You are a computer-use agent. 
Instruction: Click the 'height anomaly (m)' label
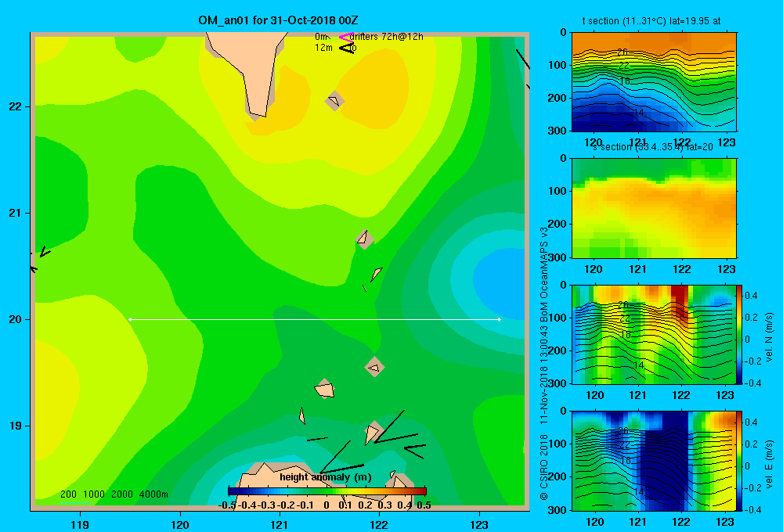pyautogui.click(x=326, y=477)
